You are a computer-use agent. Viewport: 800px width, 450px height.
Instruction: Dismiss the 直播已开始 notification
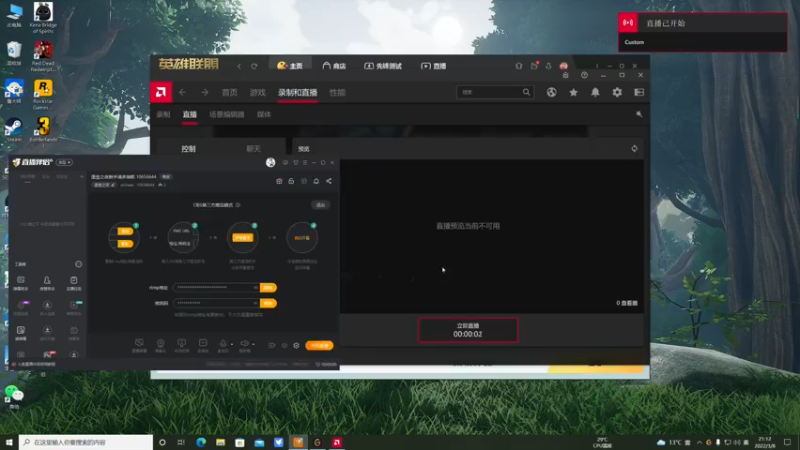point(703,32)
